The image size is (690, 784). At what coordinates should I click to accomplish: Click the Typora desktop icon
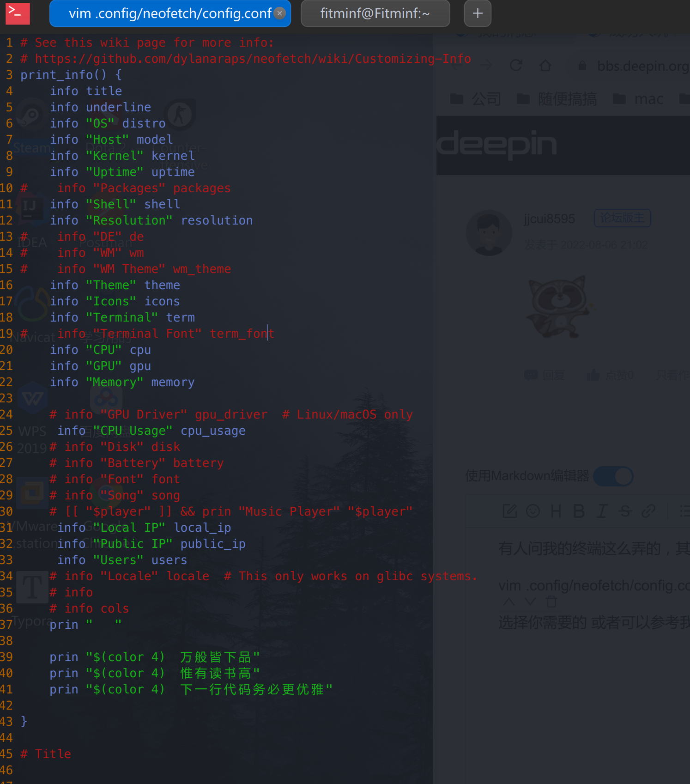(31, 599)
